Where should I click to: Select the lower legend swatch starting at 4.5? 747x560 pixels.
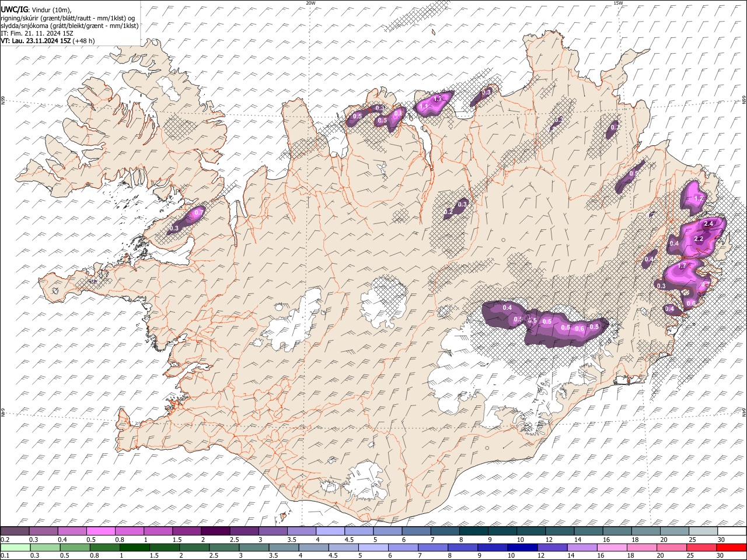coord(343,547)
